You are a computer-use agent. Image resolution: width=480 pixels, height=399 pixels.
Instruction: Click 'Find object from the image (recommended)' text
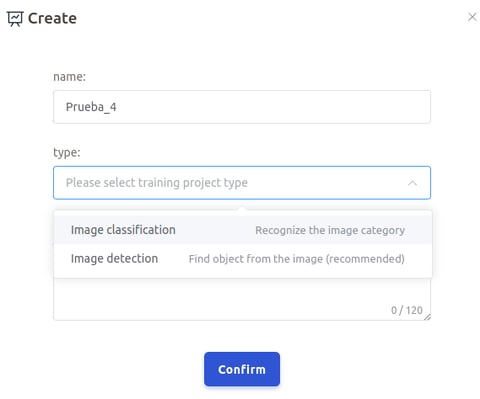click(297, 259)
